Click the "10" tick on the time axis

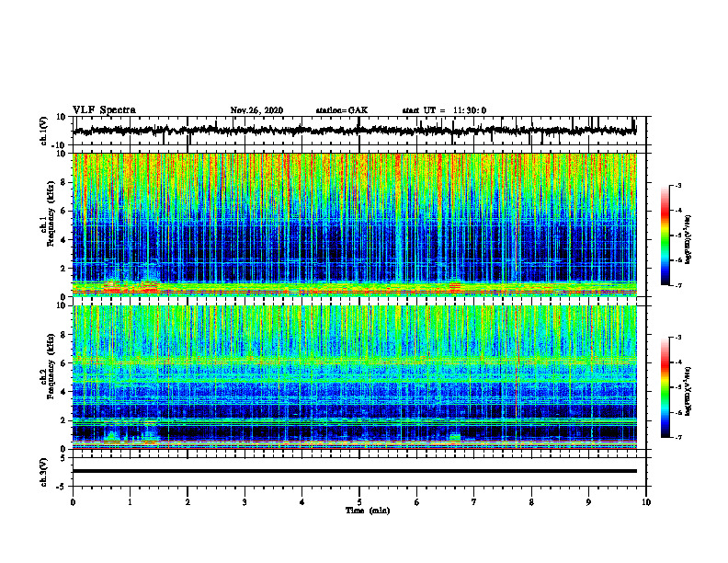646,502
